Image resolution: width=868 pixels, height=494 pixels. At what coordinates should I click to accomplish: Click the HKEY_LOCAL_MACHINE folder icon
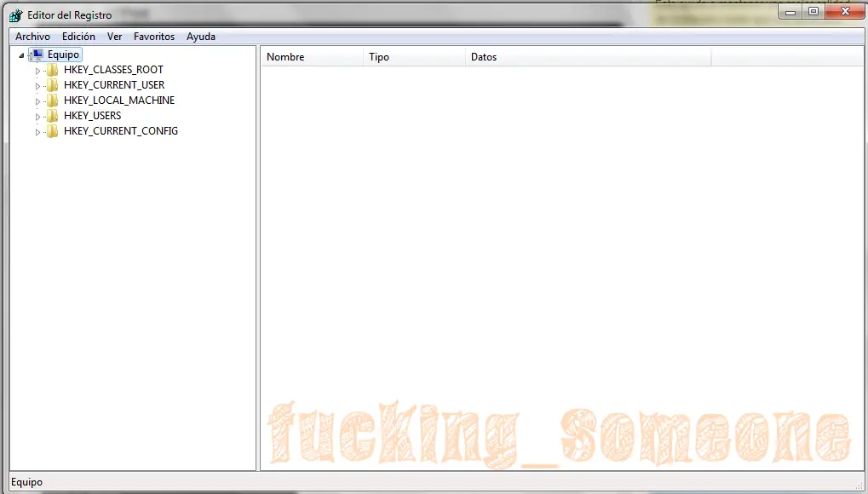(53, 101)
